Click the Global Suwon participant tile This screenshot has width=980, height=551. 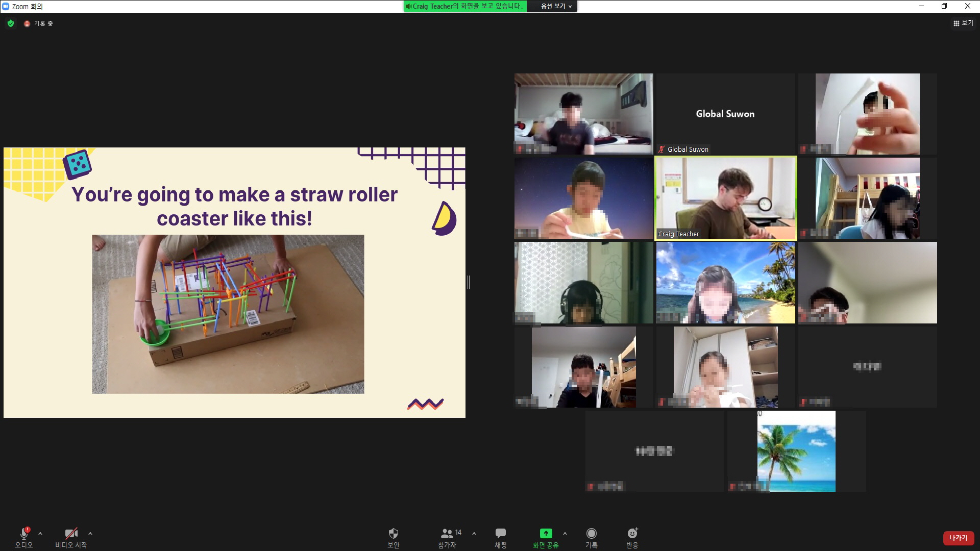pyautogui.click(x=725, y=114)
